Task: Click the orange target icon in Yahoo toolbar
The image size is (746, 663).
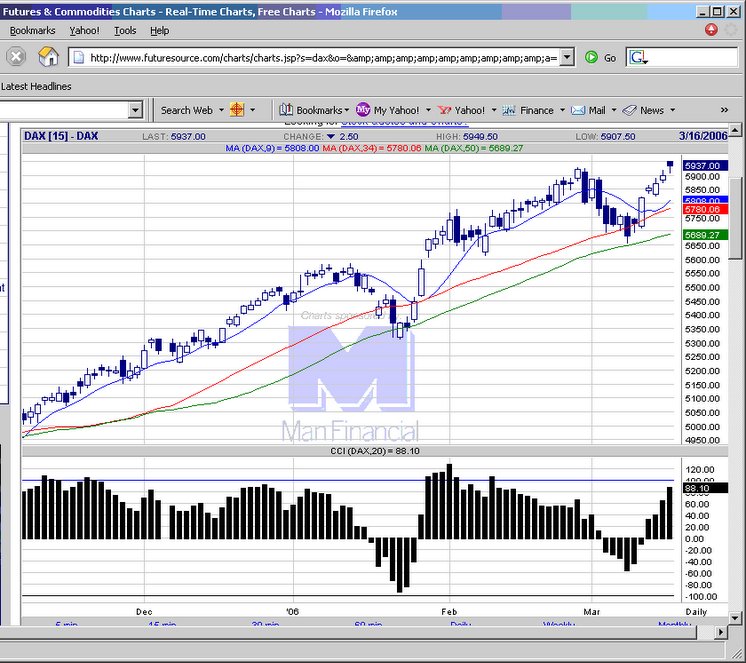Action: 237,110
